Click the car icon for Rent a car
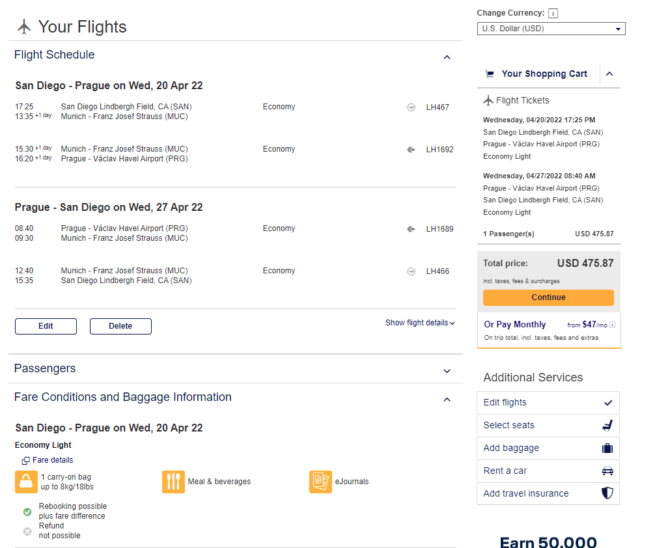 pyautogui.click(x=607, y=471)
